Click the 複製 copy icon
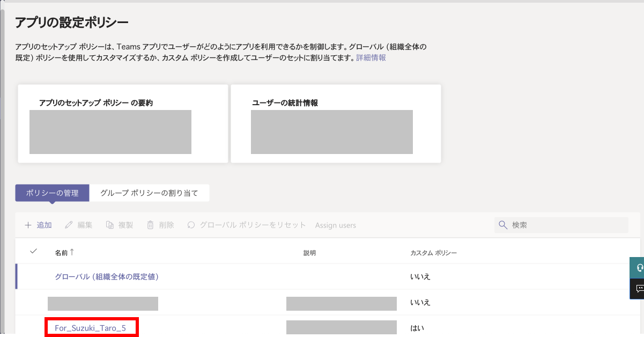The image size is (644, 337). pos(109,225)
